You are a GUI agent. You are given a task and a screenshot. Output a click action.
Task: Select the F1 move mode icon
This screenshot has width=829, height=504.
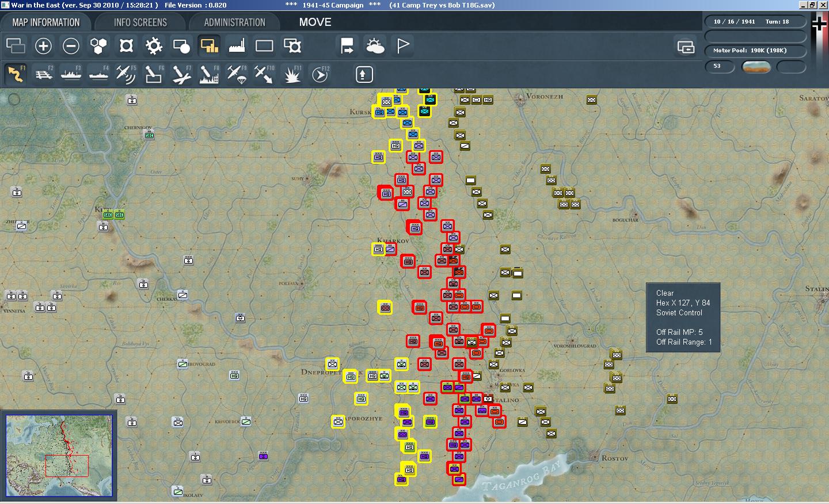click(16, 74)
